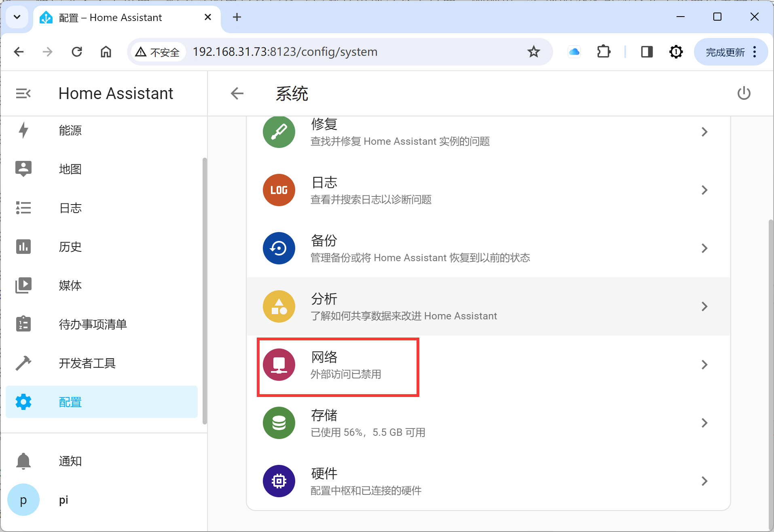The image size is (774, 532).
Task: Click the gear extension icon in toolbar
Action: click(676, 52)
